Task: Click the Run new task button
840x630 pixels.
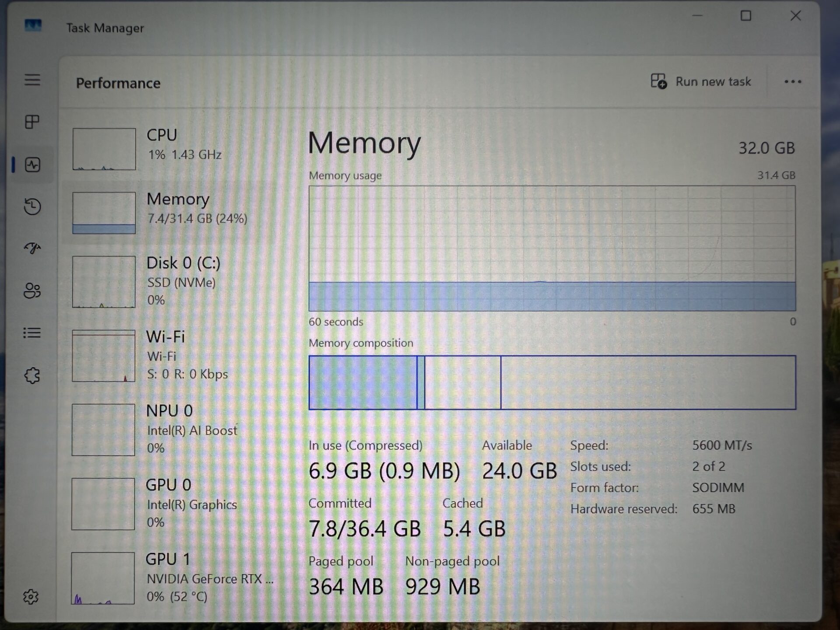Action: pos(701,82)
